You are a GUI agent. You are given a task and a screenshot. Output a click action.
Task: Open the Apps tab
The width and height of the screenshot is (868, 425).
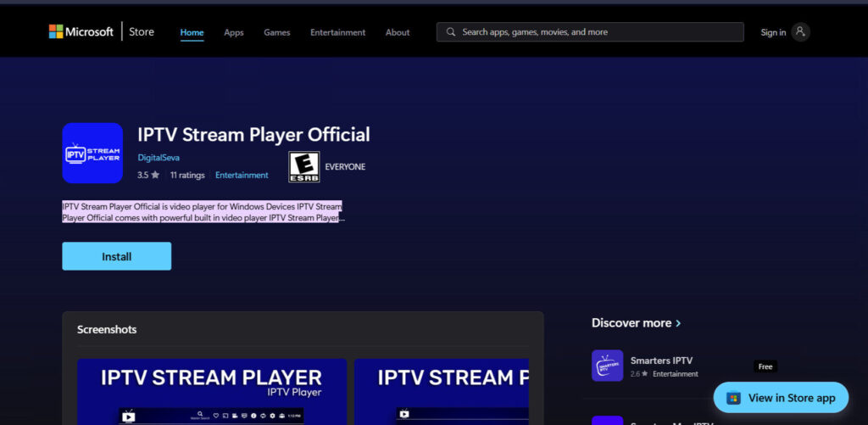234,32
